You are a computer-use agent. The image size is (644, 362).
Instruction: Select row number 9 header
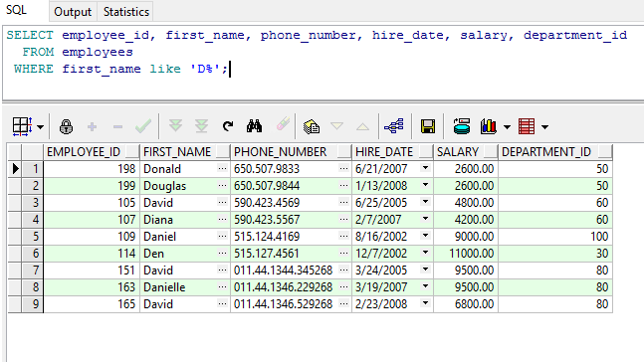point(33,304)
